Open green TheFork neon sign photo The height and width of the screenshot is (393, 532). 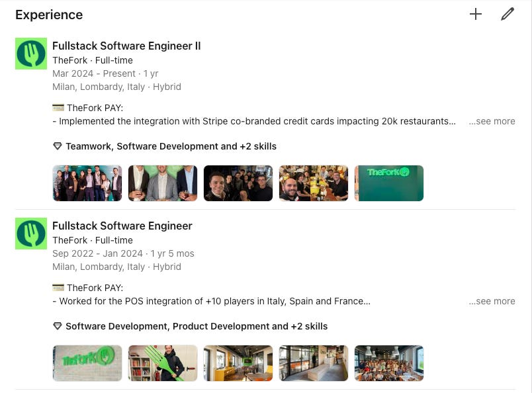[389, 183]
